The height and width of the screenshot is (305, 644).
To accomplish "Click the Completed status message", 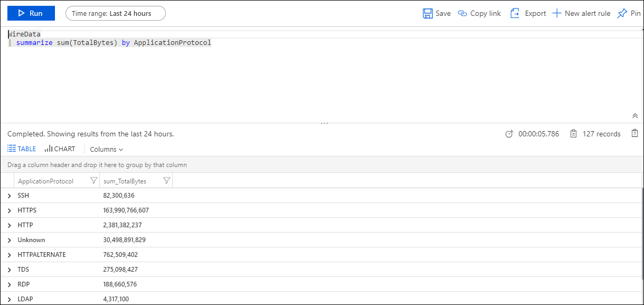I will 90,134.
